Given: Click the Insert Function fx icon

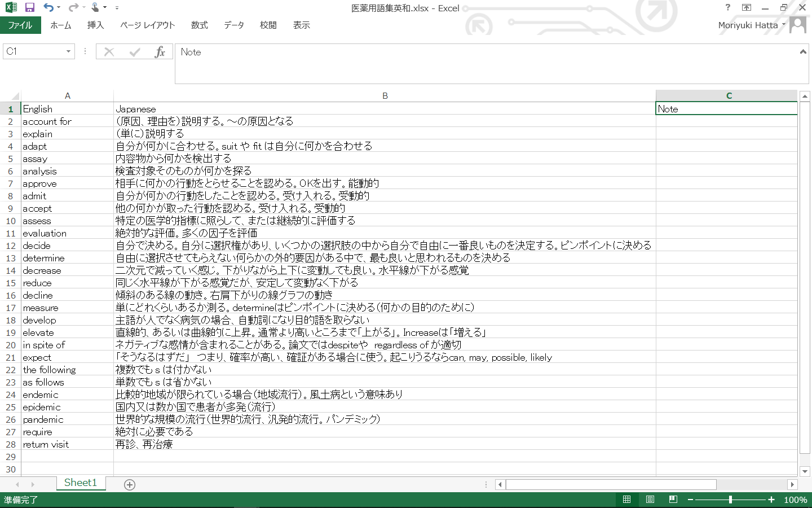Looking at the screenshot, I should coord(160,52).
